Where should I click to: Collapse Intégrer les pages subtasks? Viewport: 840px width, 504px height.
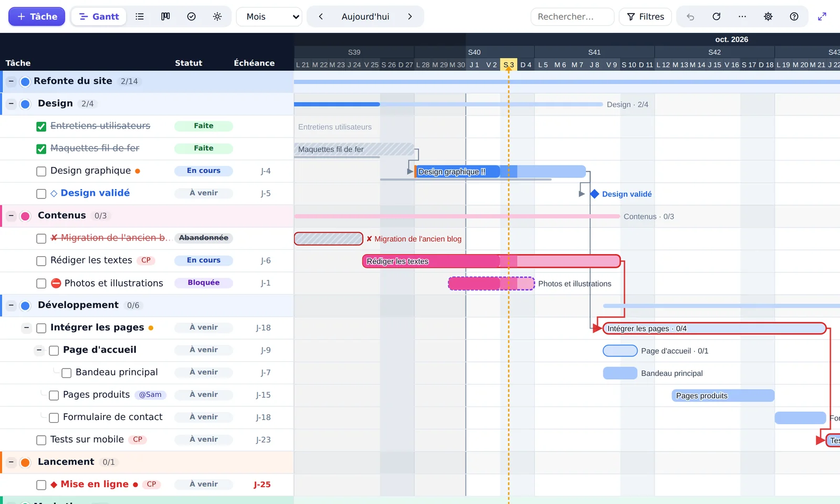coord(26,328)
